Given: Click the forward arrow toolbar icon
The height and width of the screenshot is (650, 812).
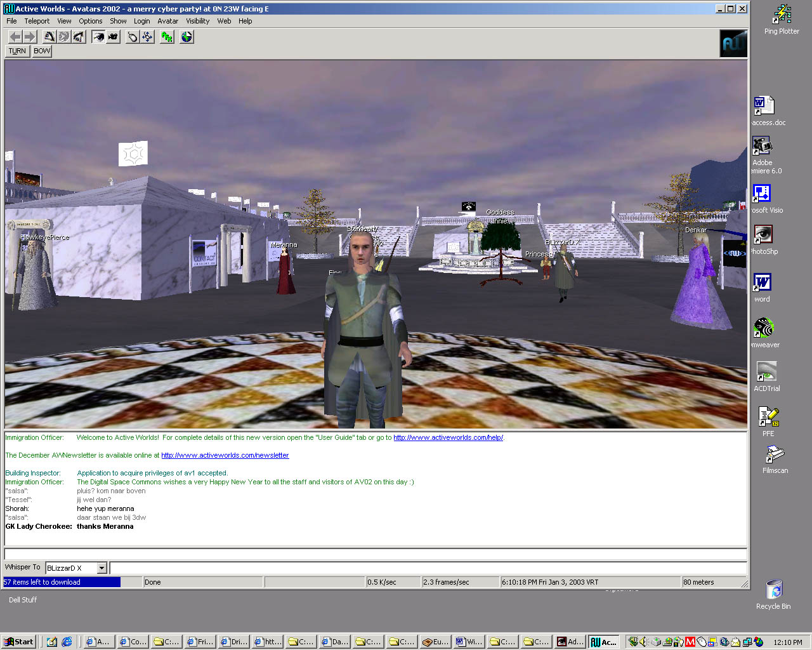Looking at the screenshot, I should coord(30,37).
